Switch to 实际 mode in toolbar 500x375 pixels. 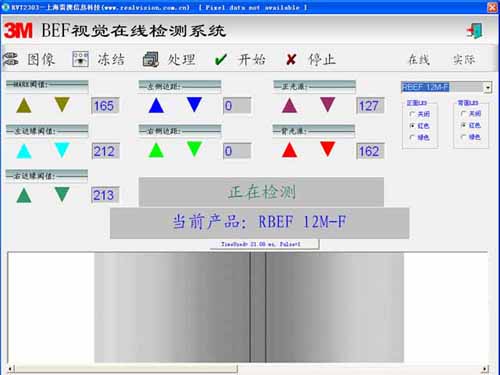(464, 60)
